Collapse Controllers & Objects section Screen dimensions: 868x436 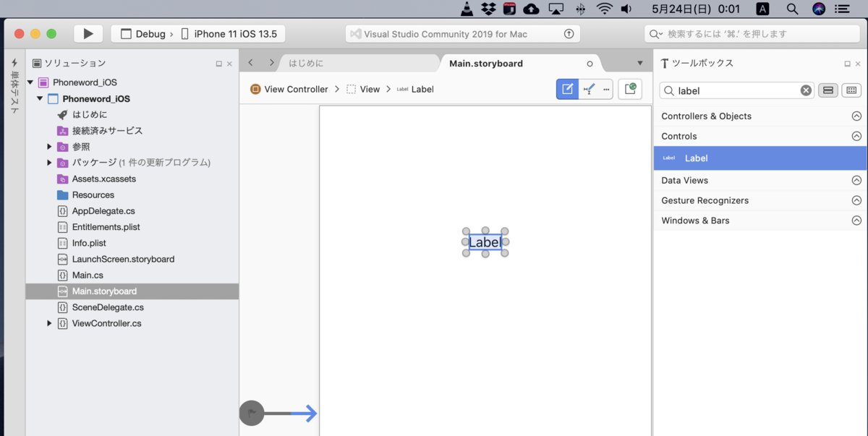pyautogui.click(x=856, y=116)
